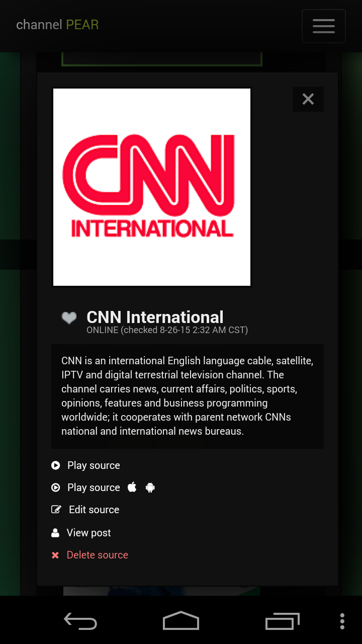Screen dimensions: 362x644
Task: Click the red X delete icon
Action: click(55, 555)
